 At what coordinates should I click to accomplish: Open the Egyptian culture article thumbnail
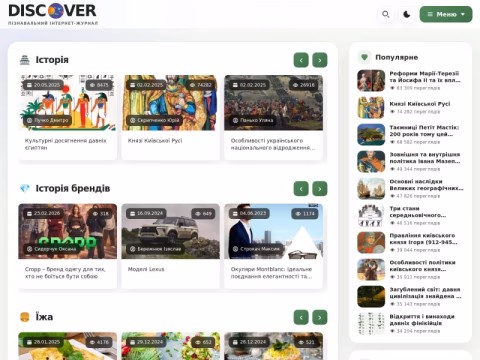click(67, 103)
